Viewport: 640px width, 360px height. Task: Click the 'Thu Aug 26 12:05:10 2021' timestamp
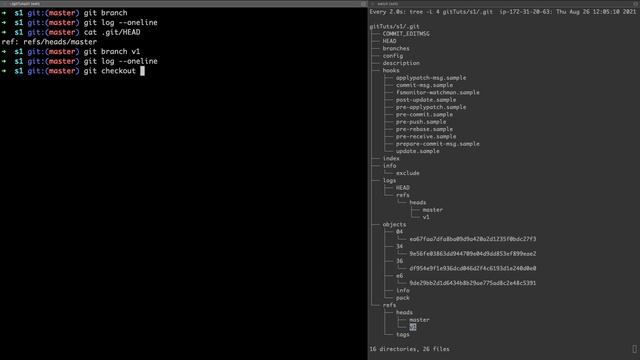coord(596,12)
